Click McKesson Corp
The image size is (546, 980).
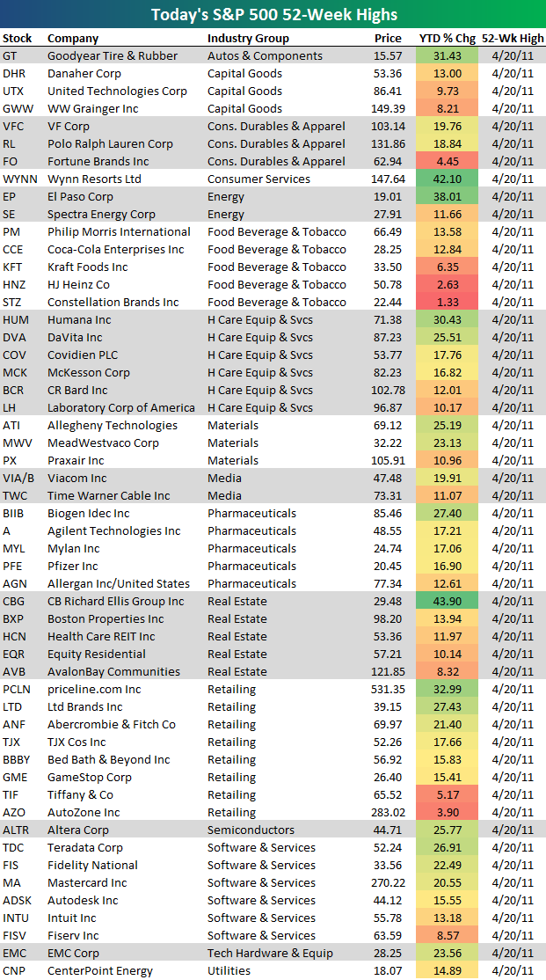(x=89, y=372)
